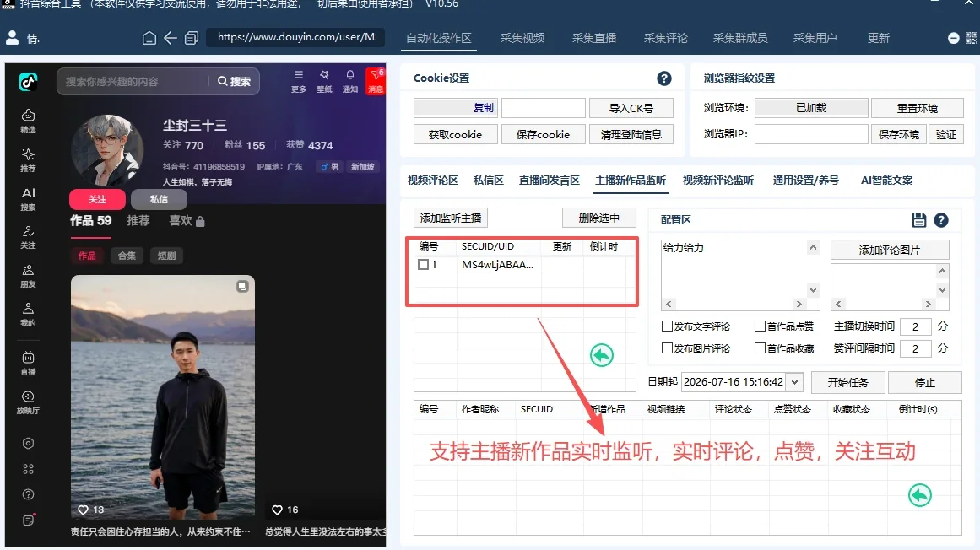Viewport: 980px width, 550px height.
Task: Click the four-dots apps icon in the sidebar
Action: pos(28,469)
